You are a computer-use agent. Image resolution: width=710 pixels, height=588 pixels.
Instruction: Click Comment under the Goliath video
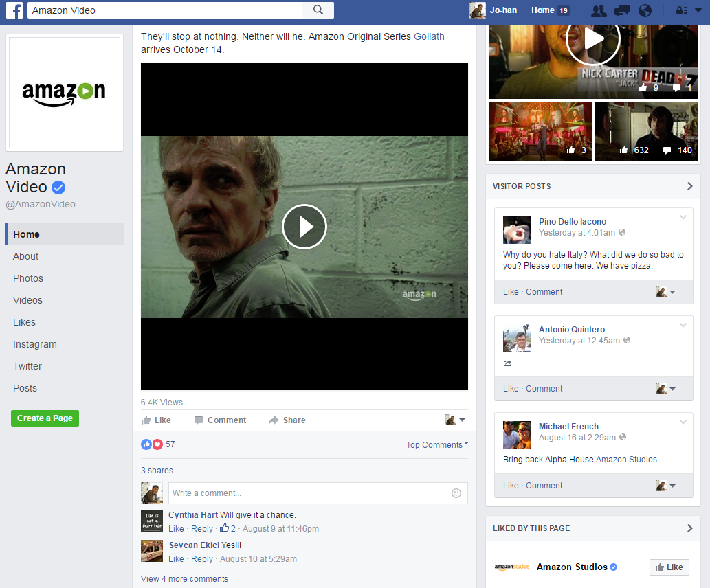(220, 420)
